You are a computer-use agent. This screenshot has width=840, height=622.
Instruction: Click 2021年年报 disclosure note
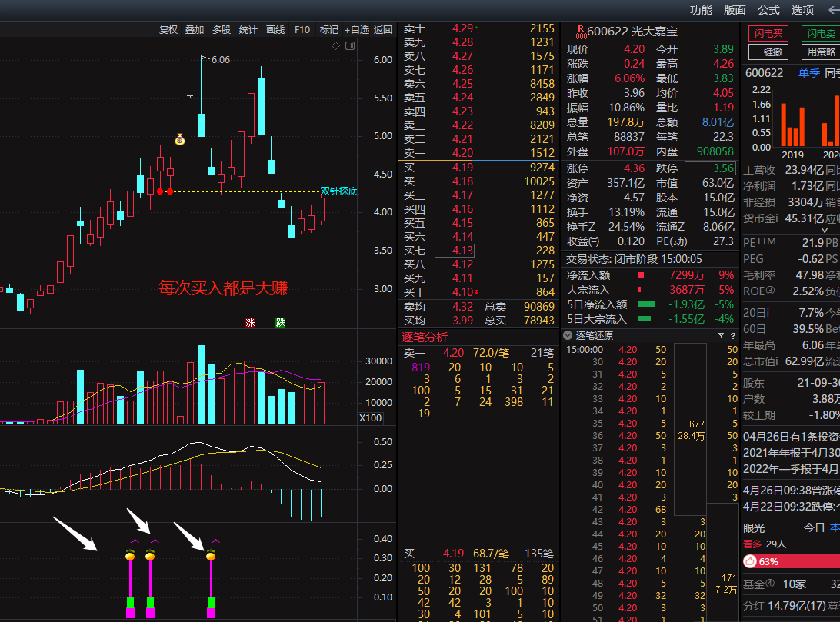coord(792,453)
